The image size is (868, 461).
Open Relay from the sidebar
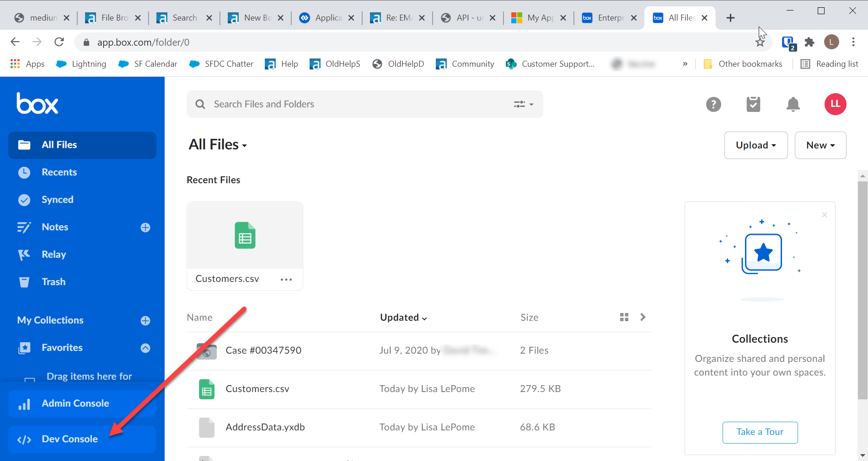tap(54, 254)
